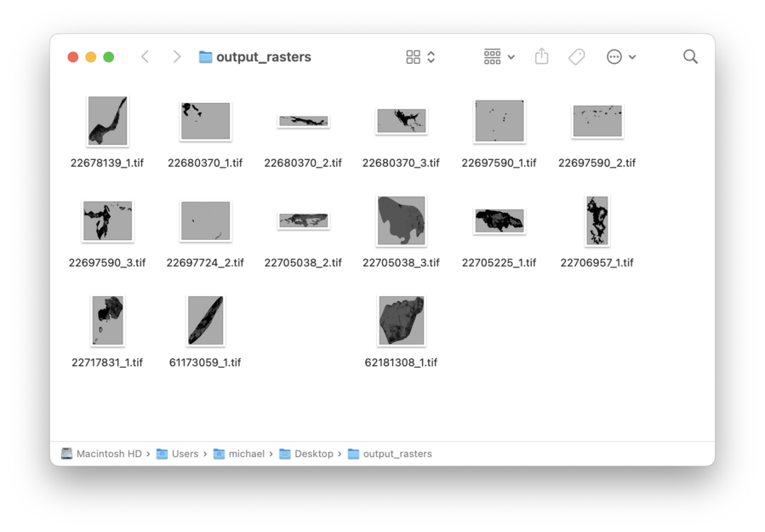Select the 22706957_1.tif thumbnail
765x532 pixels.
pos(597,220)
